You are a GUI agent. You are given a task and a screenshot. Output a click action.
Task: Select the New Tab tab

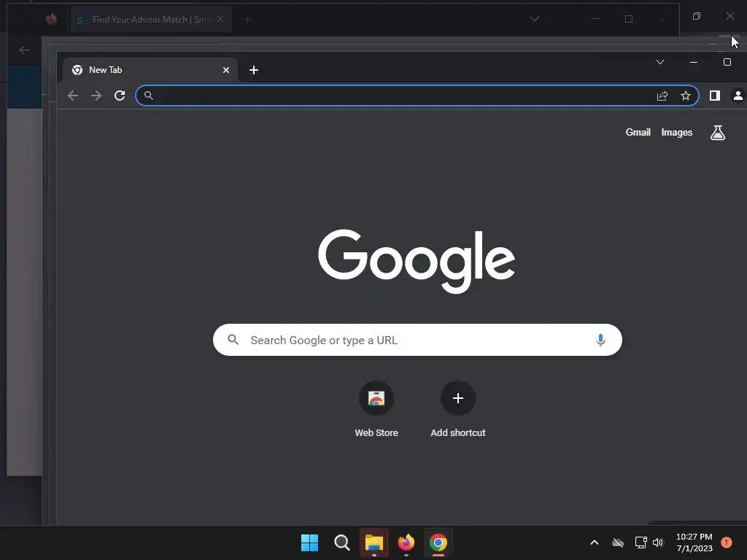coord(150,70)
